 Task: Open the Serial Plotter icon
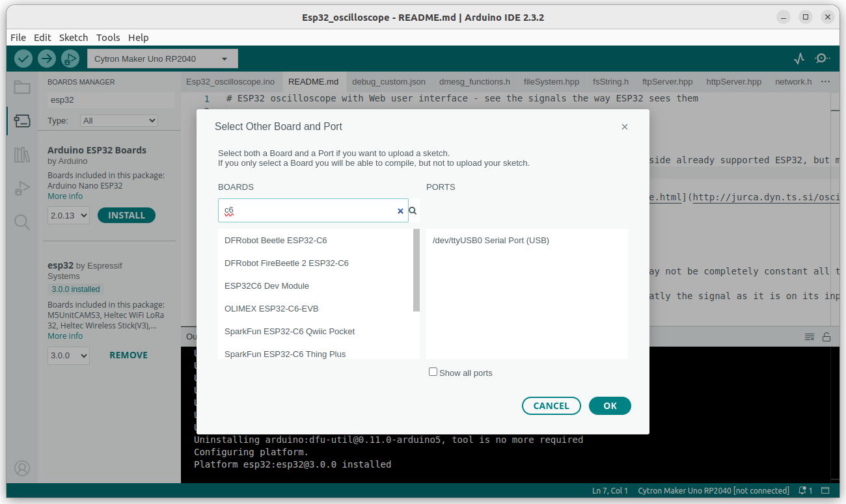coord(799,59)
